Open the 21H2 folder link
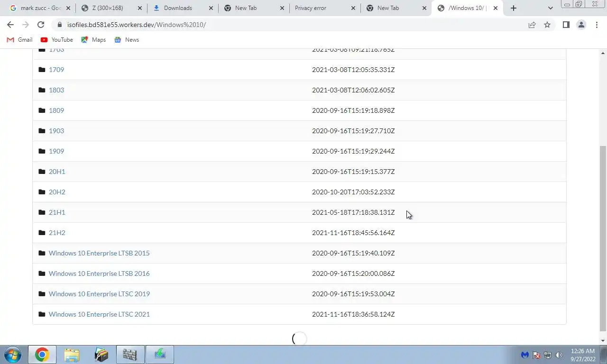607x364 pixels. pyautogui.click(x=57, y=233)
